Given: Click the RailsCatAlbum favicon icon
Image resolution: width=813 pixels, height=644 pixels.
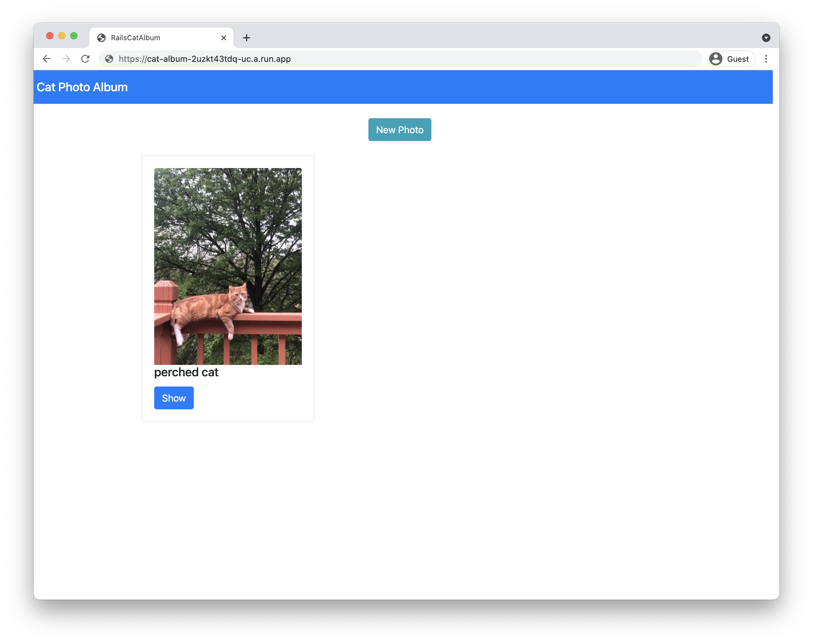Looking at the screenshot, I should click(102, 37).
